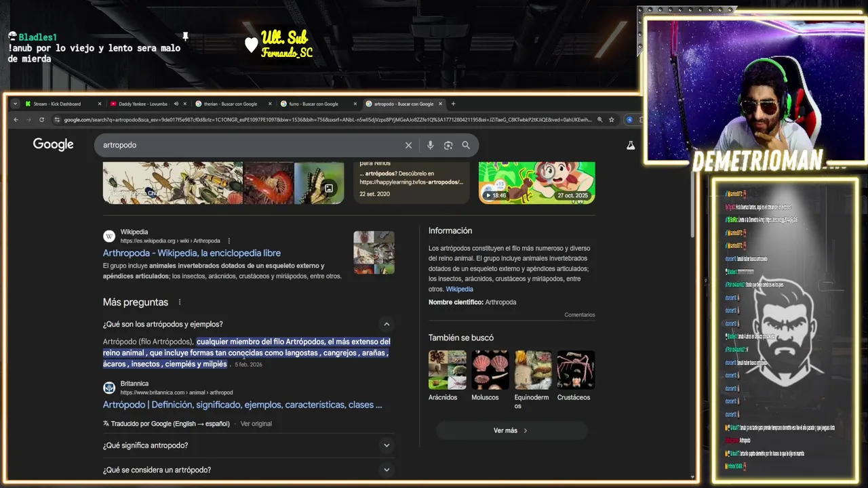
Task: Open Wikipedia result thumbnail image
Action: 374,252
